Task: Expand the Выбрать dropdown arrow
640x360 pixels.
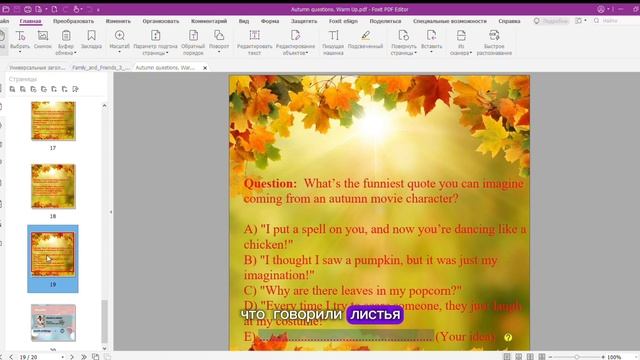Action: pyautogui.click(x=20, y=52)
